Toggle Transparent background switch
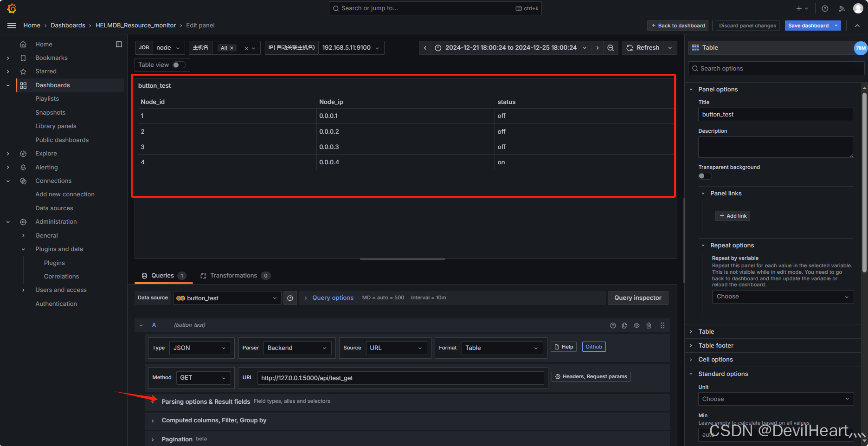The height and width of the screenshot is (446, 868). tap(705, 176)
